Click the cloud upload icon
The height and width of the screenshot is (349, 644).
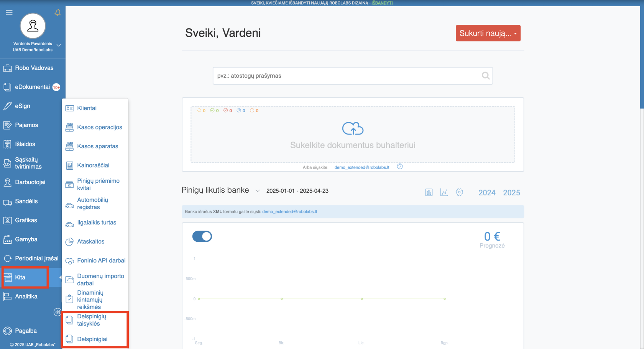353,128
